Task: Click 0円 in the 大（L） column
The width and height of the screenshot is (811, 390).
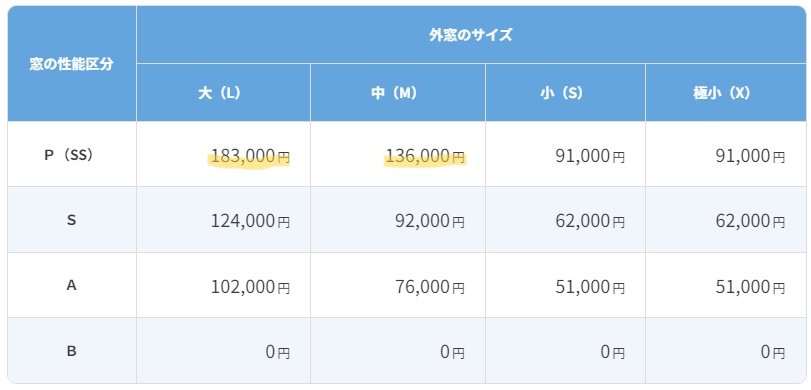Action: coord(223,351)
